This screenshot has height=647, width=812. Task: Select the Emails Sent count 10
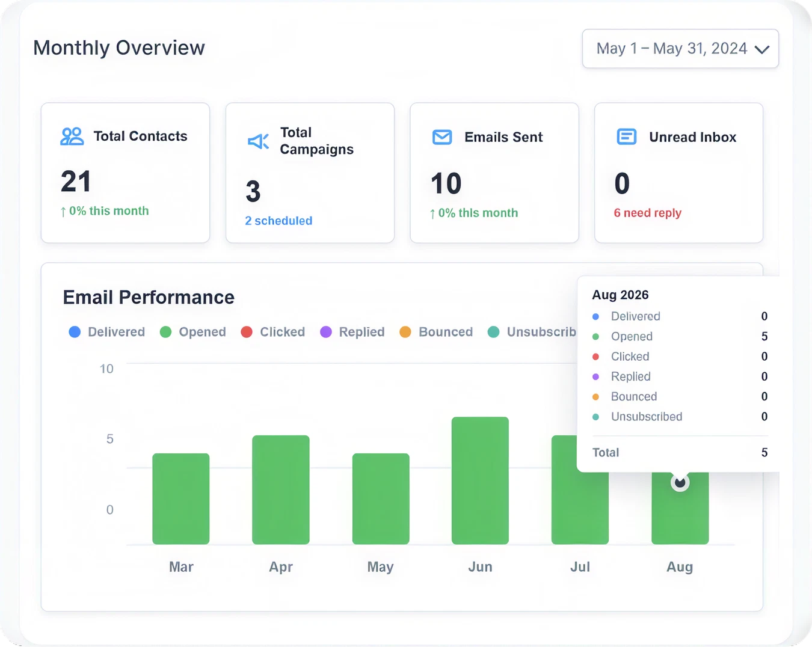click(x=446, y=183)
